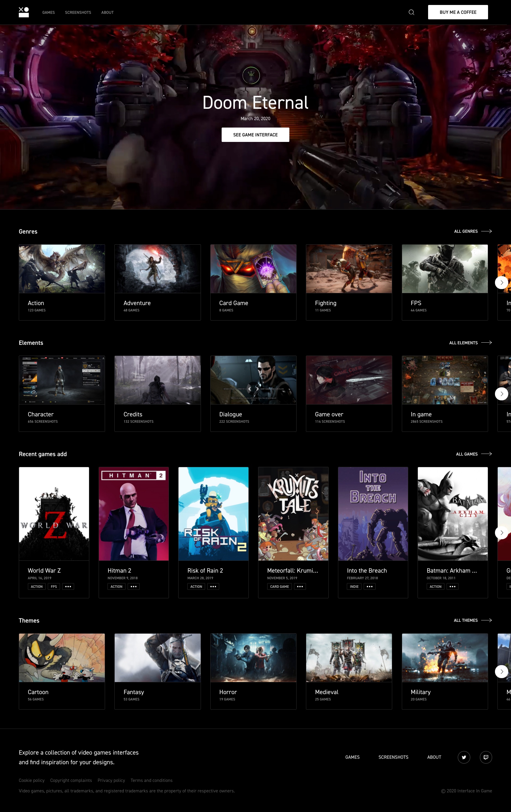Open Screenshots in the top navigation
Image resolution: width=511 pixels, height=812 pixels.
click(x=78, y=12)
